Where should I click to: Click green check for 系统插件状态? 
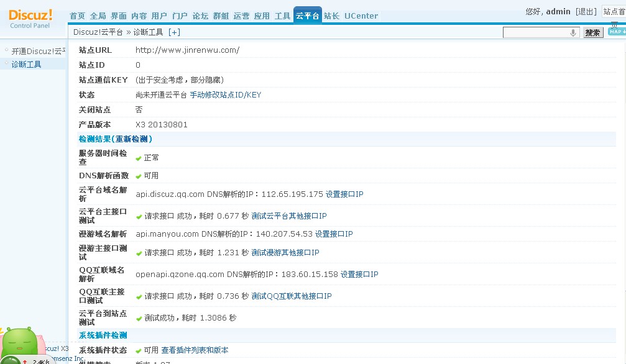click(x=139, y=351)
